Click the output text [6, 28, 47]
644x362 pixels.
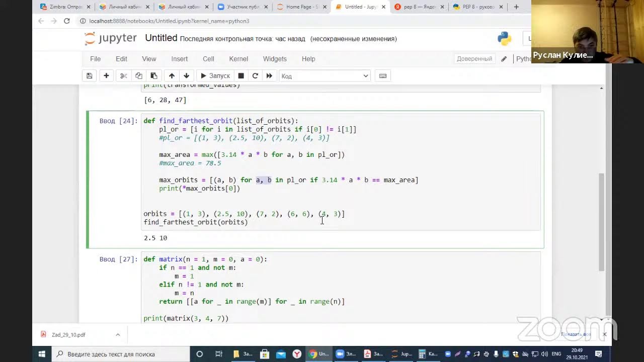coord(165,100)
